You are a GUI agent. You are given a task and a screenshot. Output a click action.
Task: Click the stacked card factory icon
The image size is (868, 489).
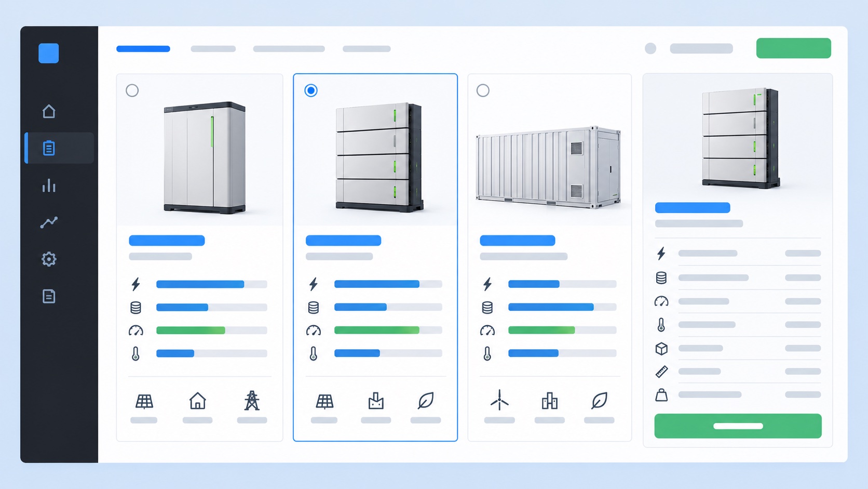(x=376, y=401)
